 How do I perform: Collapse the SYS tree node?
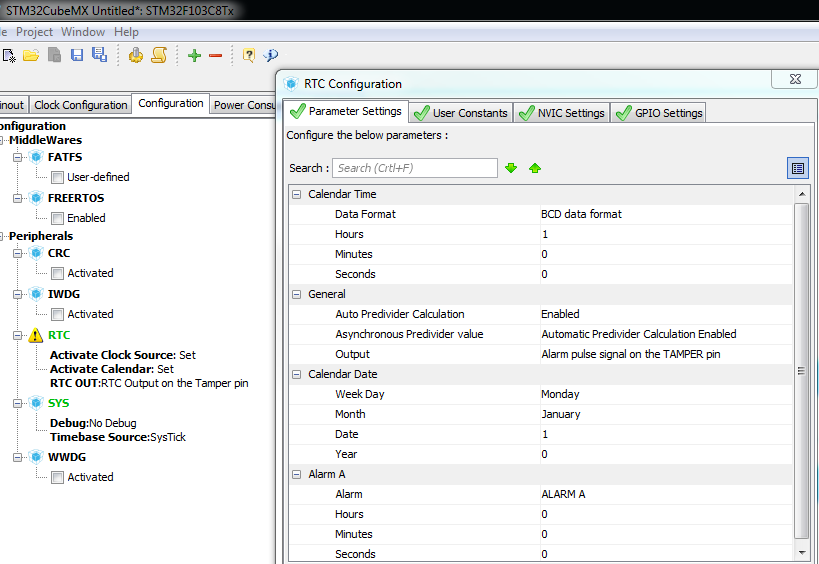[17, 403]
